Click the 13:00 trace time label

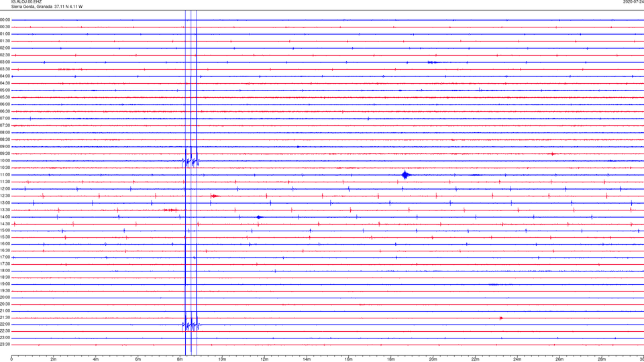click(5, 202)
